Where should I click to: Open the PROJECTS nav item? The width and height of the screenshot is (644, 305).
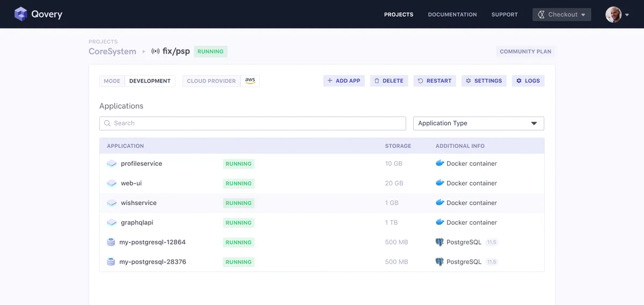click(399, 14)
